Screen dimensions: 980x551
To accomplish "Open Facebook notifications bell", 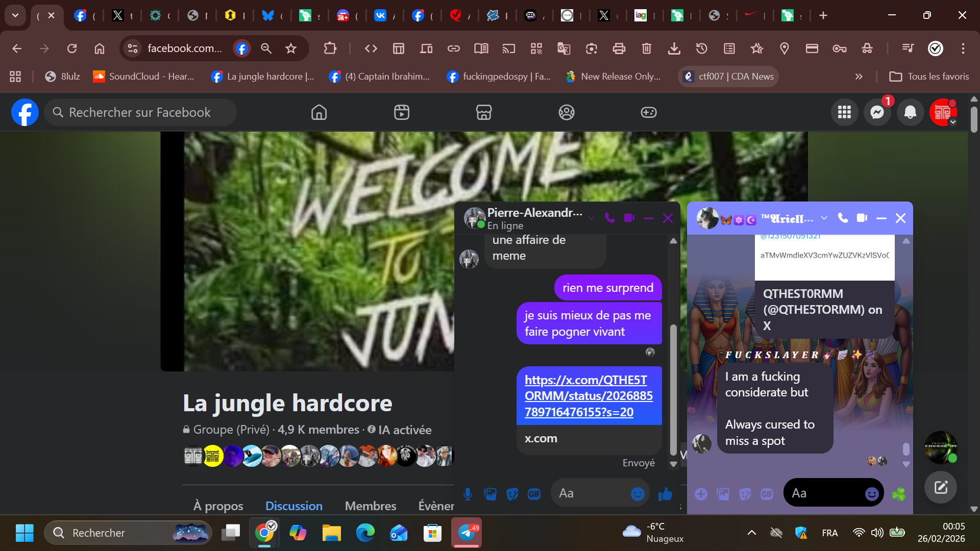I will click(x=910, y=112).
